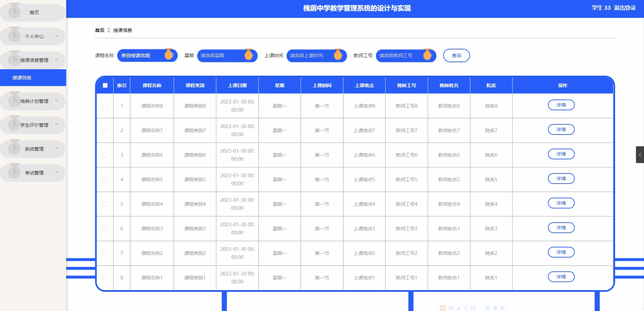
Task: Click the 首页 breadcrumb link
Action: [x=99, y=30]
